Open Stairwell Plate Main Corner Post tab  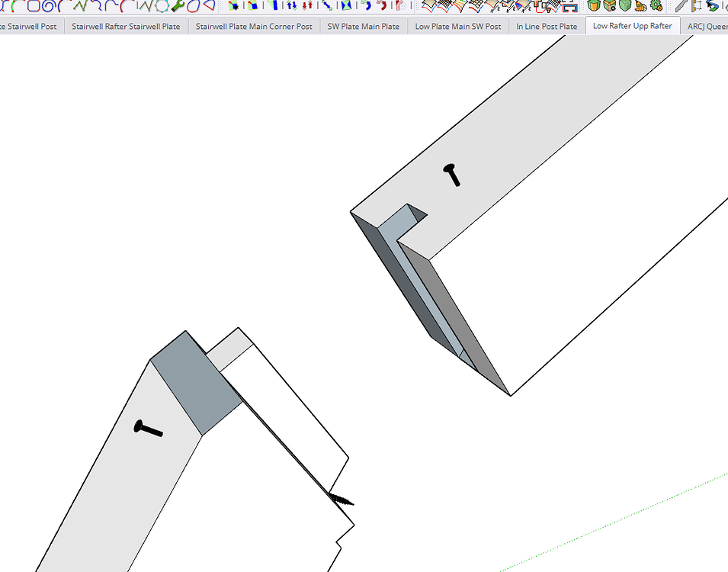pos(254,27)
